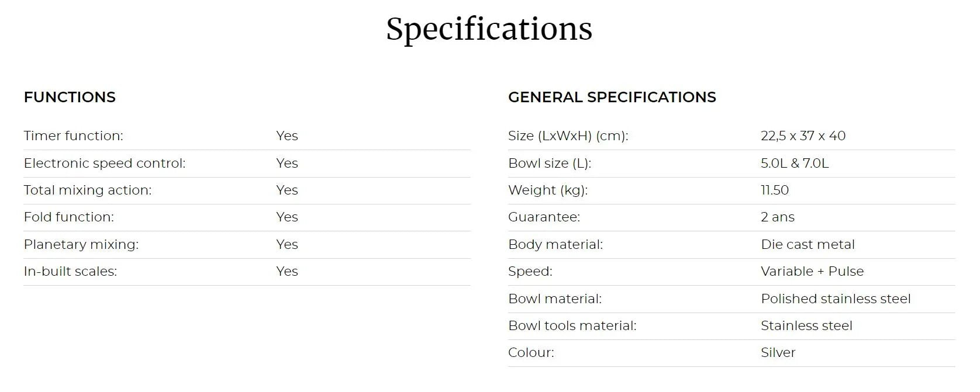The height and width of the screenshot is (392, 980).
Task: Click the Size (LxWxH) (cm) label
Action: [567, 136]
